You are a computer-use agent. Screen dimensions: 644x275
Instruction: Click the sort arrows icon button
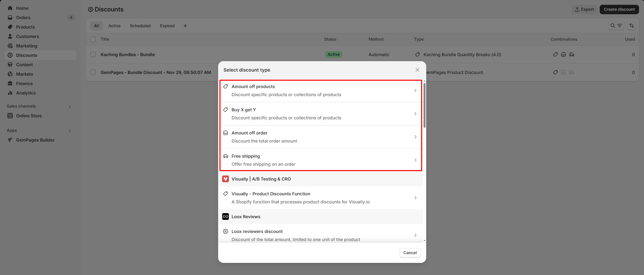pos(631,26)
